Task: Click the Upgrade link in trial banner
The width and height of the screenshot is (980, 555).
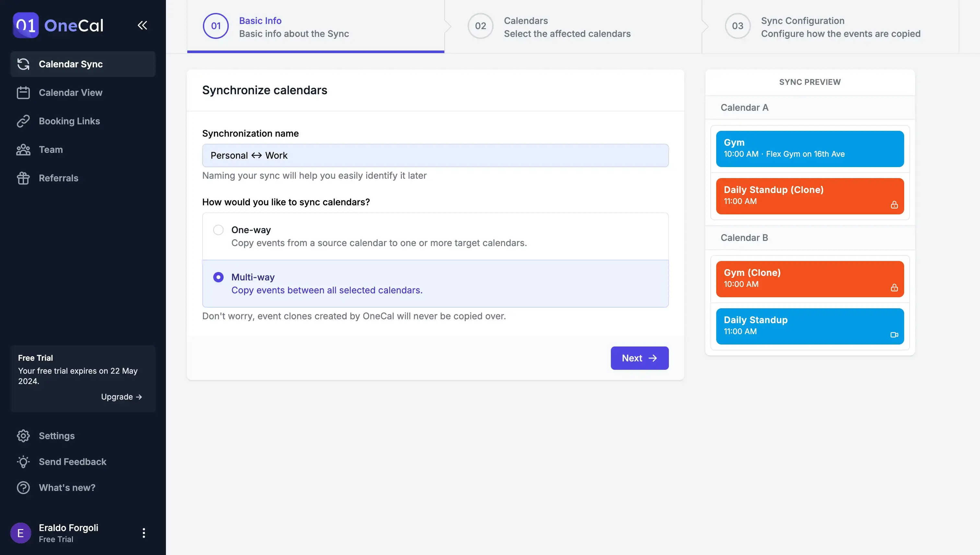Action: tap(121, 397)
